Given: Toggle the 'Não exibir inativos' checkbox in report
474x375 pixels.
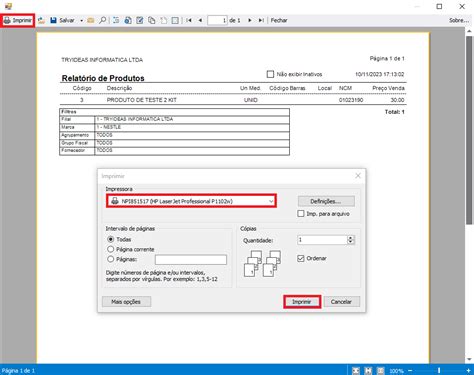Looking at the screenshot, I should [270, 74].
